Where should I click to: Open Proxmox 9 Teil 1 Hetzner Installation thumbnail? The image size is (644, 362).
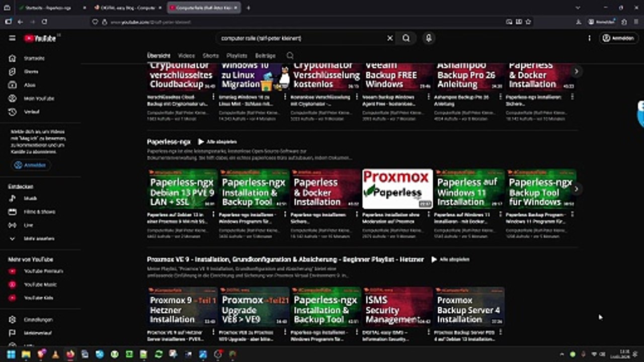(x=182, y=307)
